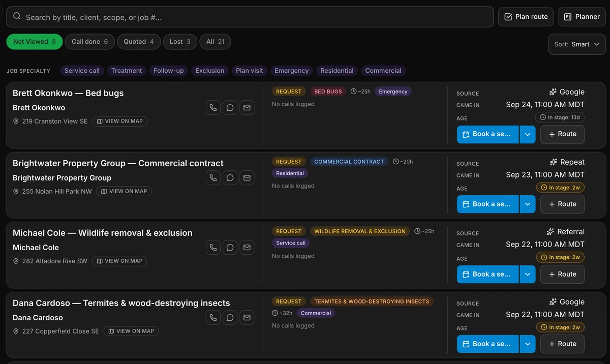This screenshot has width=610, height=364.
Task: Expand booking options for Brett Okonkwo
Action: coord(527,134)
